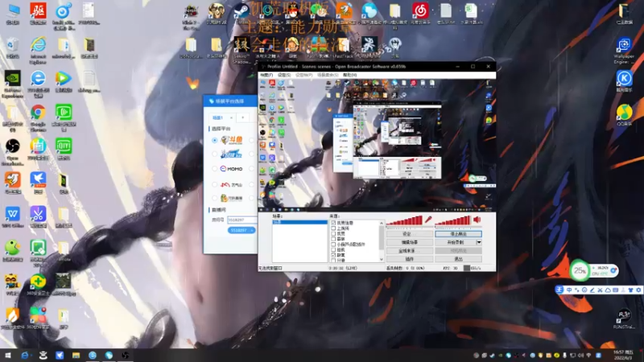
Task: Open the fourth OBS menu item
Action: click(328, 75)
